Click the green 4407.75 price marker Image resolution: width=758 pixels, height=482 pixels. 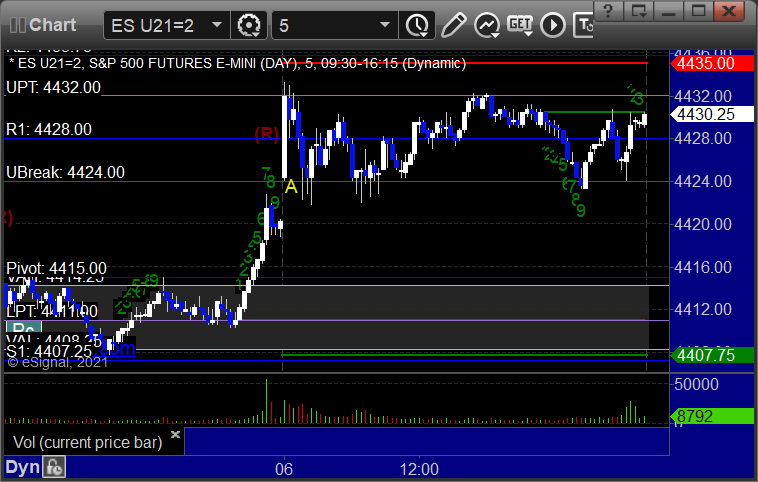coord(711,355)
